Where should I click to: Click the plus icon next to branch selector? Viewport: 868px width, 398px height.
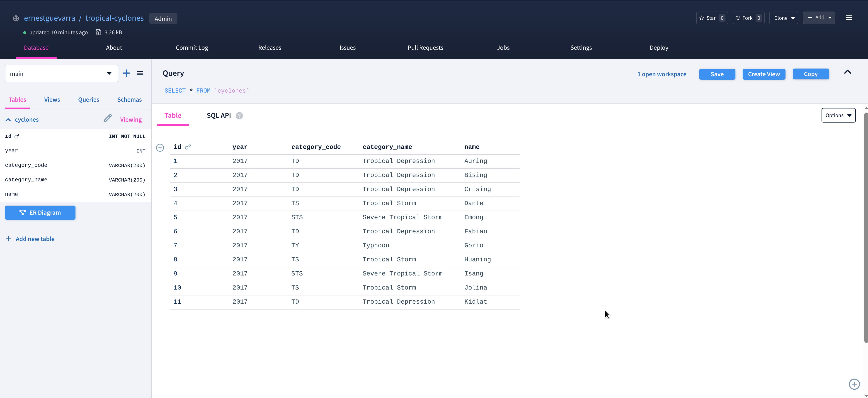[126, 73]
